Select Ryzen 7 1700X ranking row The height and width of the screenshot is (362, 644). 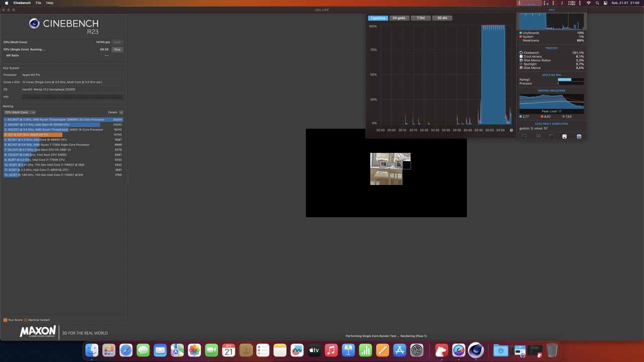pos(63,145)
